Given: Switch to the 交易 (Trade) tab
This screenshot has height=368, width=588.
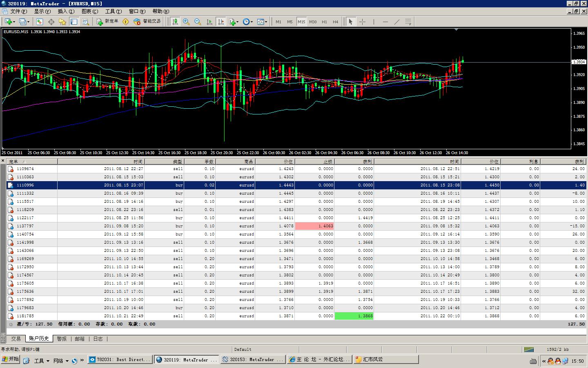Looking at the screenshot, I should click(x=16, y=339).
